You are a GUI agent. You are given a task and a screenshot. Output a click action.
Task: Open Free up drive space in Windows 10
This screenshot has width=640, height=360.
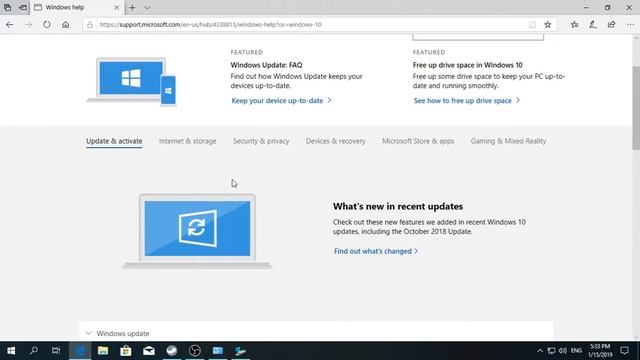467,65
